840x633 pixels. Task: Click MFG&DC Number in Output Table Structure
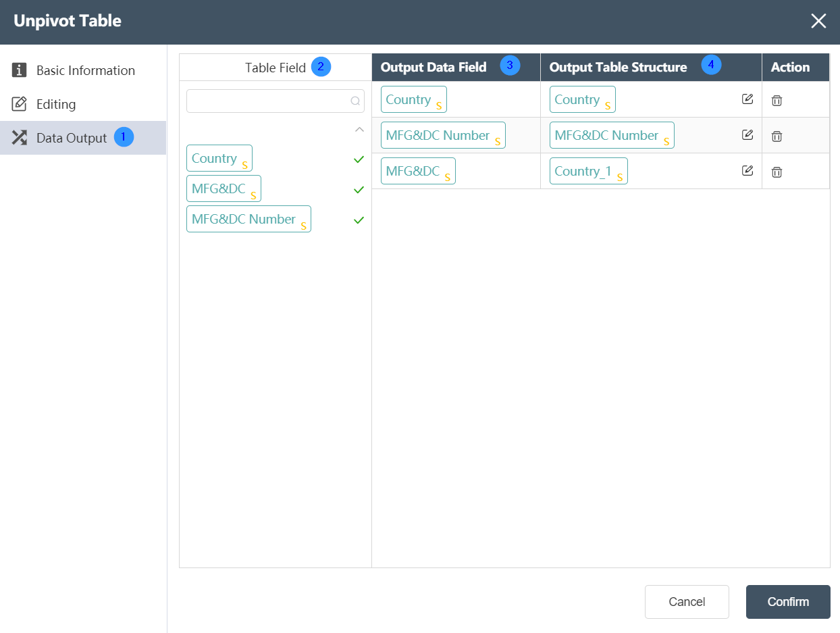pos(612,135)
